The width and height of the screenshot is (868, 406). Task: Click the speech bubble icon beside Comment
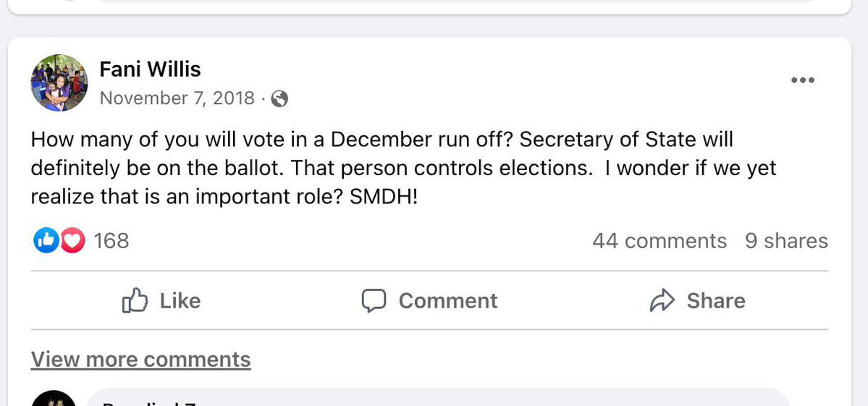(x=374, y=300)
